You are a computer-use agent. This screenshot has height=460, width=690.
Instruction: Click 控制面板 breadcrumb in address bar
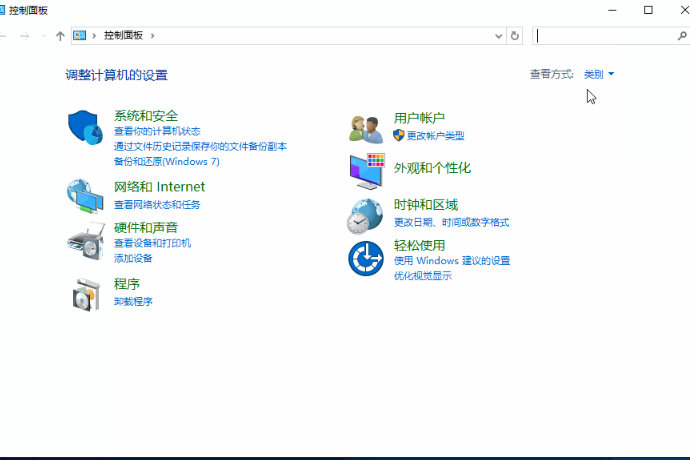[123, 35]
